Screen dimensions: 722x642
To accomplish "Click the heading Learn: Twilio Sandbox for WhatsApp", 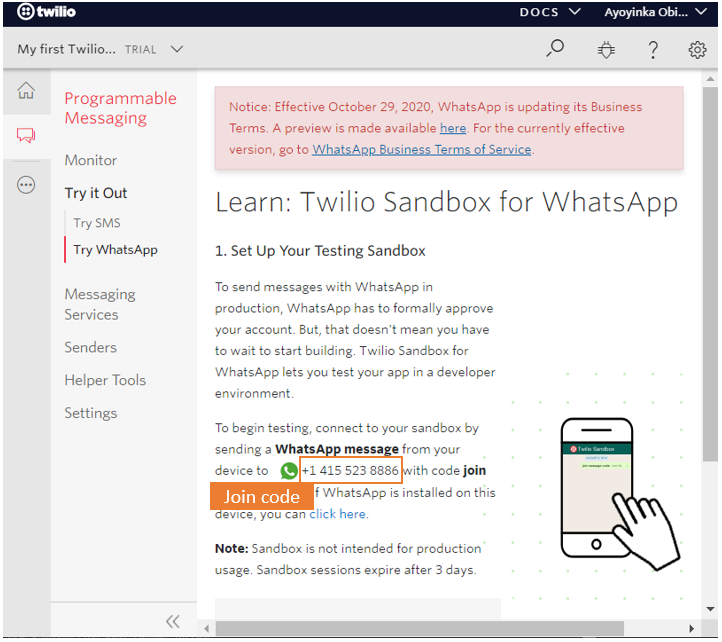I will coord(446,202).
